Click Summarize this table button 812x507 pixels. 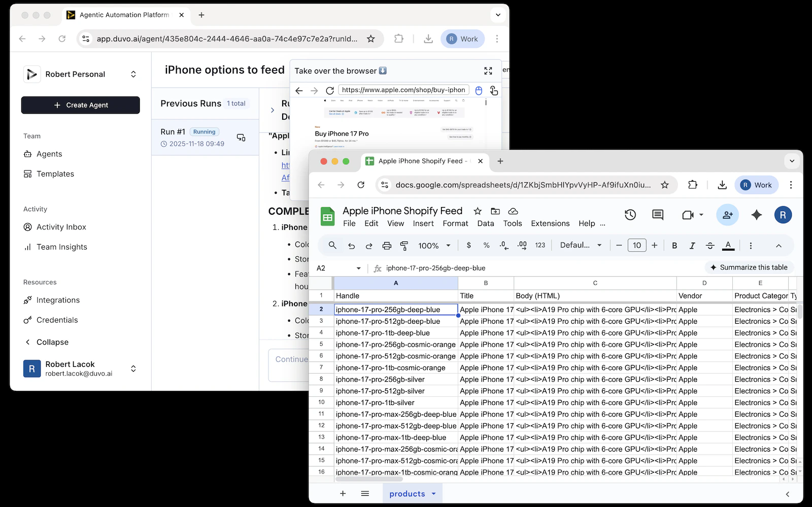[749, 267]
